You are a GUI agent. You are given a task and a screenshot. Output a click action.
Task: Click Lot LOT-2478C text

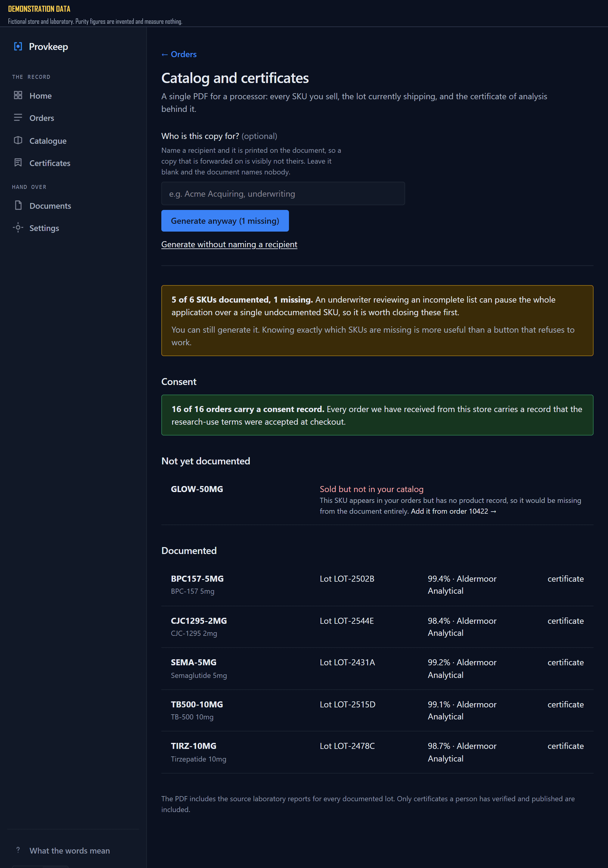click(347, 746)
